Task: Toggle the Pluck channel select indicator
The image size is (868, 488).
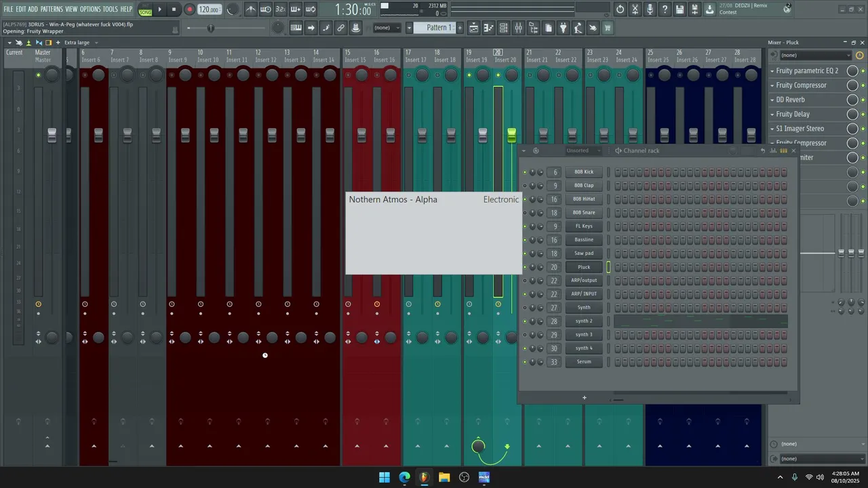Action: [x=608, y=267]
